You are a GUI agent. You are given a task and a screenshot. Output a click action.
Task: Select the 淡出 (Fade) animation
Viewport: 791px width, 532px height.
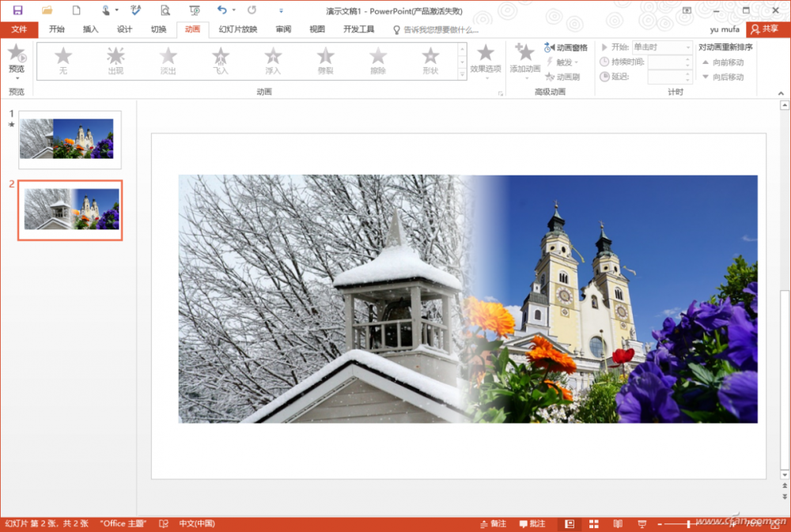tap(168, 61)
